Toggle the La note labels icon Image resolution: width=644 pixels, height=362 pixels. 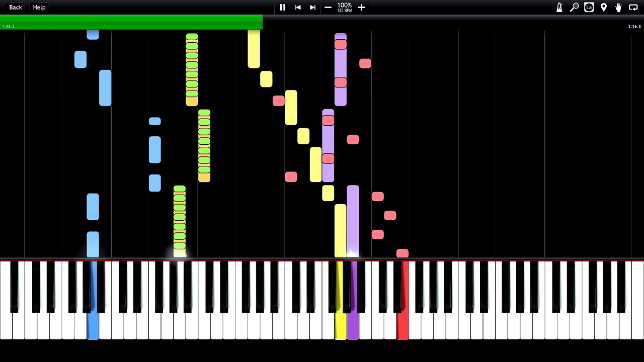[x=589, y=7]
